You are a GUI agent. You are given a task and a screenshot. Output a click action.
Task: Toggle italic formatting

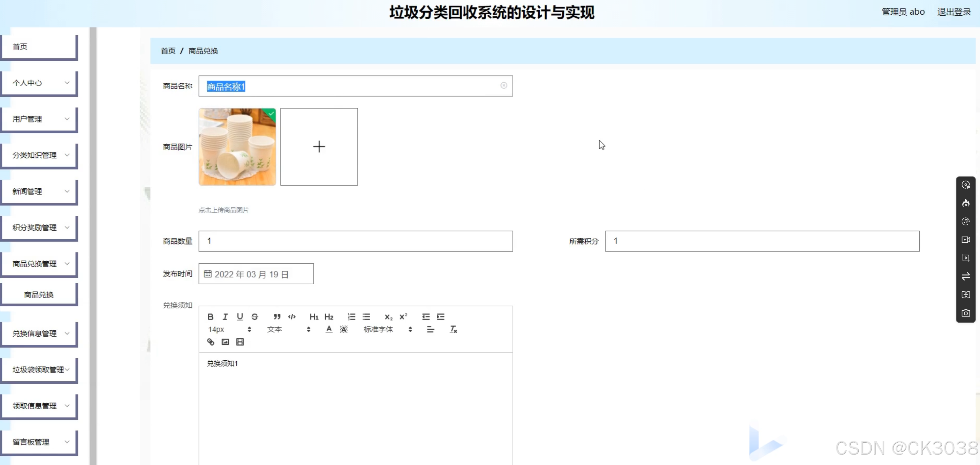pos(225,317)
